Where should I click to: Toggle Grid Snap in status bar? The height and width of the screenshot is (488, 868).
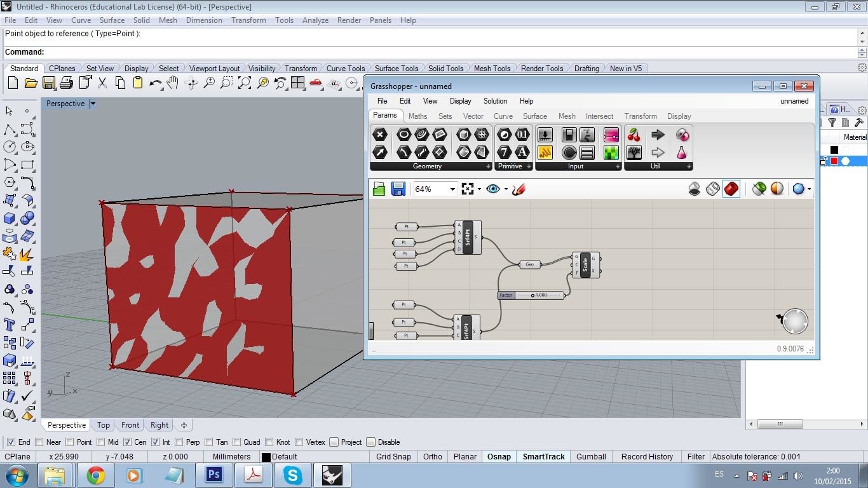393,456
